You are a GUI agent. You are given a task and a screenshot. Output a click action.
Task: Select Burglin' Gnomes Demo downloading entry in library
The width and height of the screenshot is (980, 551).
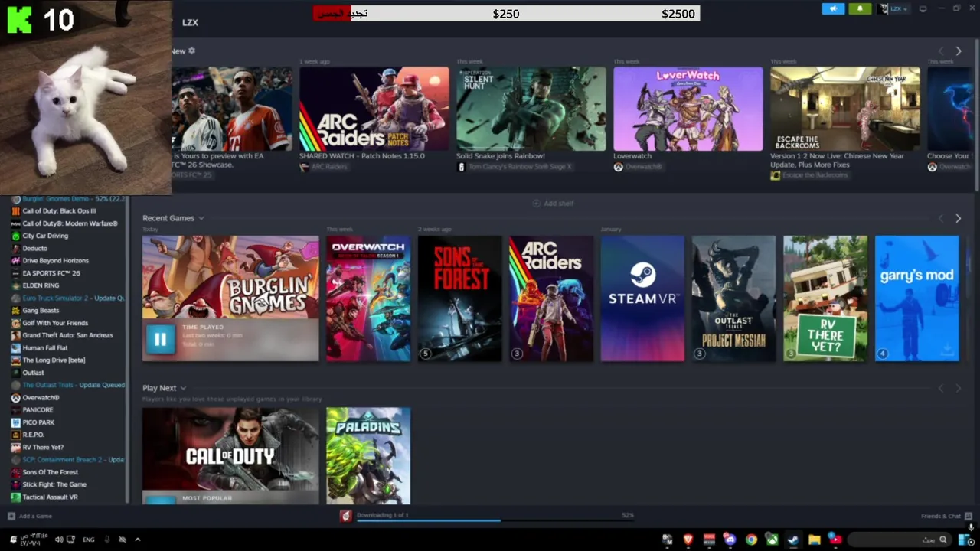click(x=68, y=199)
